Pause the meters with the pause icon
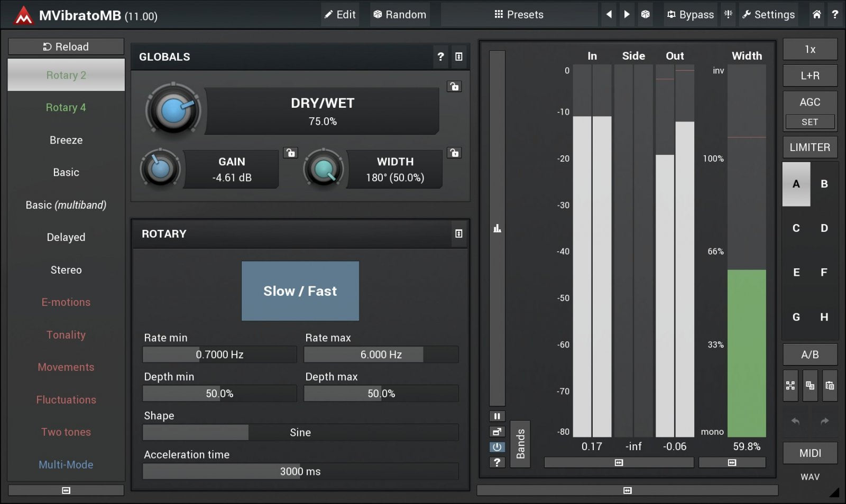Screen dimensions: 846x504 click(497, 416)
